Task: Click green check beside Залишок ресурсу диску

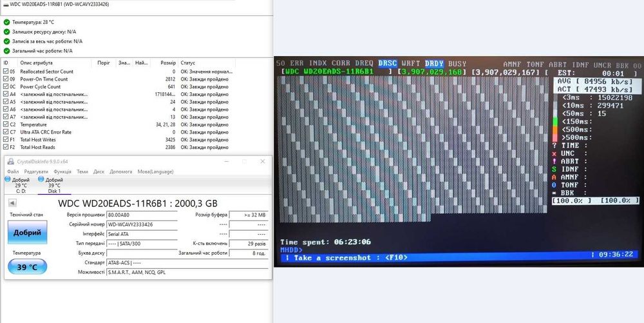Action: [x=6, y=32]
